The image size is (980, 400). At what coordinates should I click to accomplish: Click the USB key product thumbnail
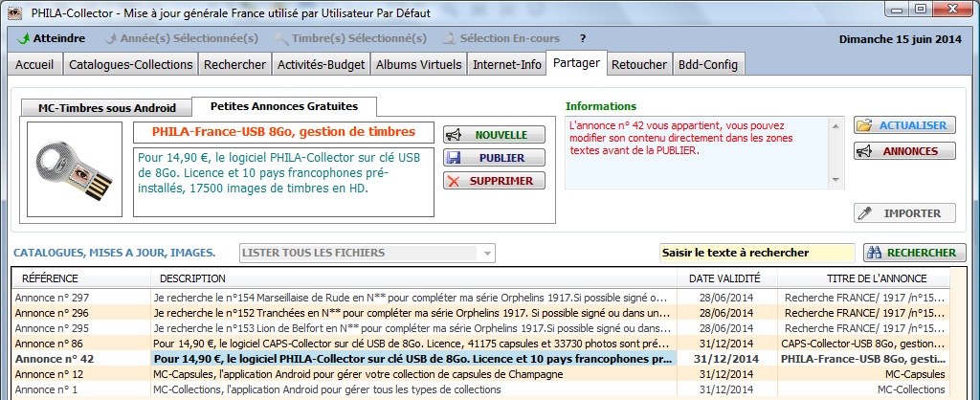tap(75, 169)
